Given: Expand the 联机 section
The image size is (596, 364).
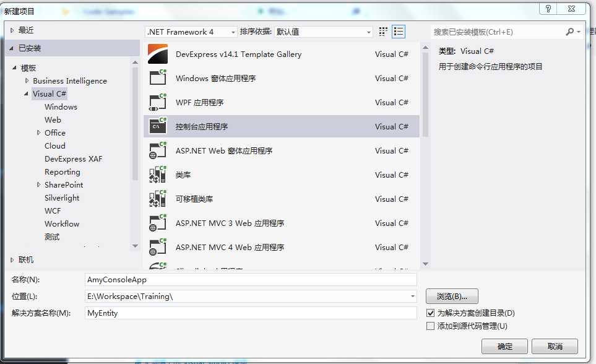Looking at the screenshot, I should (12, 260).
